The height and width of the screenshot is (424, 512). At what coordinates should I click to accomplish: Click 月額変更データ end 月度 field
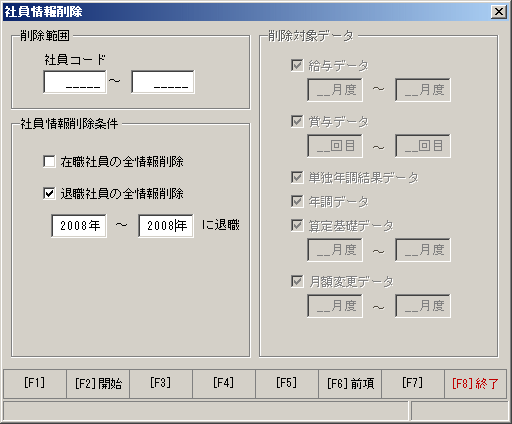point(423,306)
